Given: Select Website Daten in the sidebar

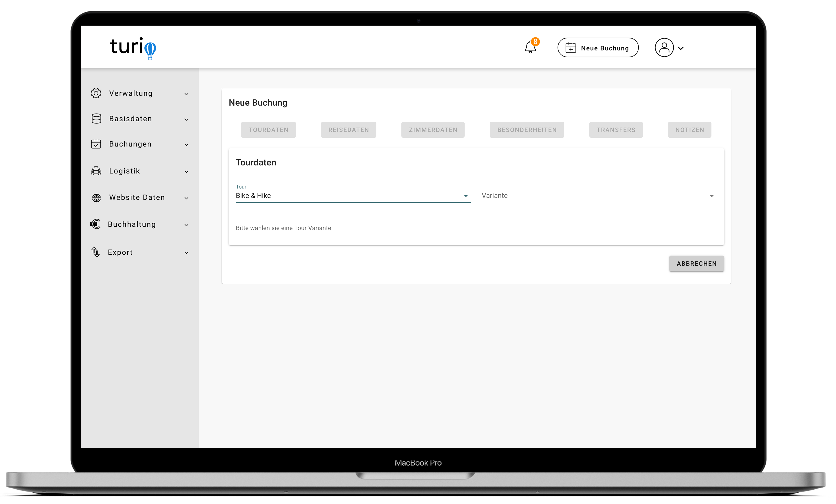Looking at the screenshot, I should point(137,197).
